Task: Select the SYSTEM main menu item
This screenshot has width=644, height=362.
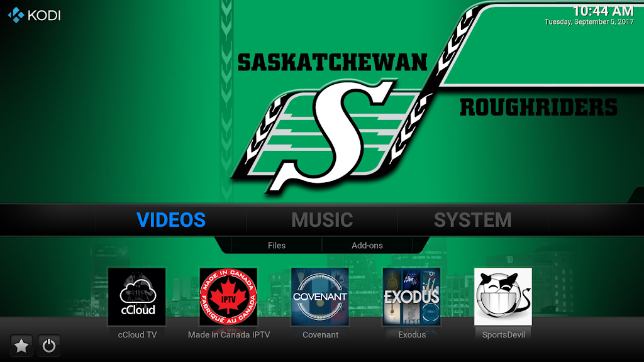Action: click(x=473, y=220)
